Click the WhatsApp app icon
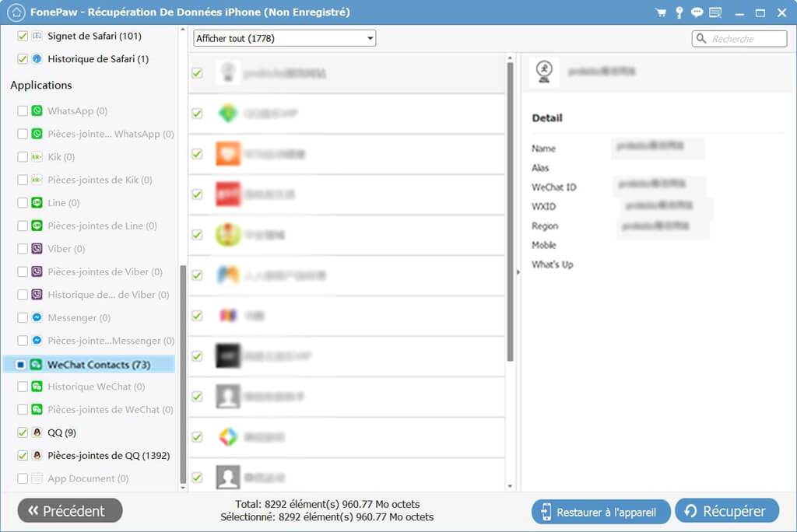 (x=37, y=110)
